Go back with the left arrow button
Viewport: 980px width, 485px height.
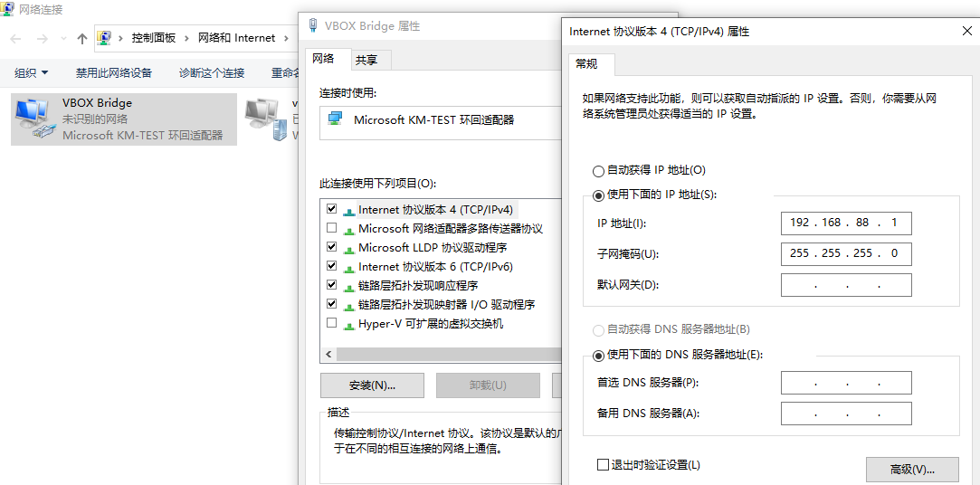point(15,39)
